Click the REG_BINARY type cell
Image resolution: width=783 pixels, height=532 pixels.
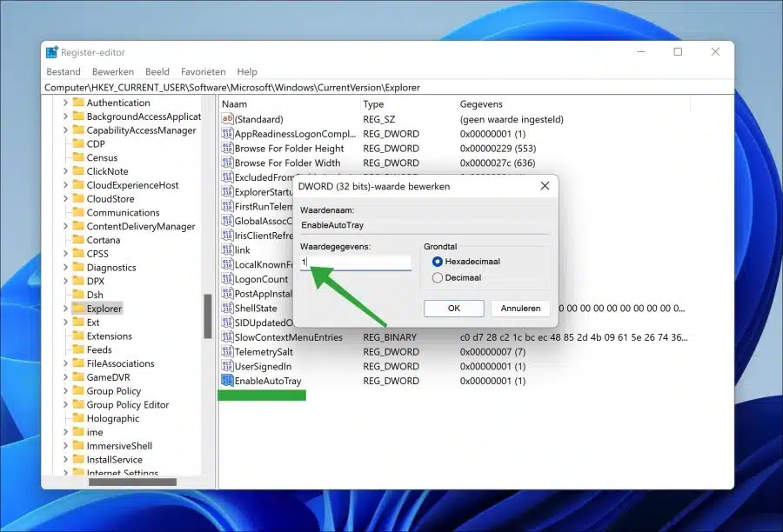click(x=390, y=337)
